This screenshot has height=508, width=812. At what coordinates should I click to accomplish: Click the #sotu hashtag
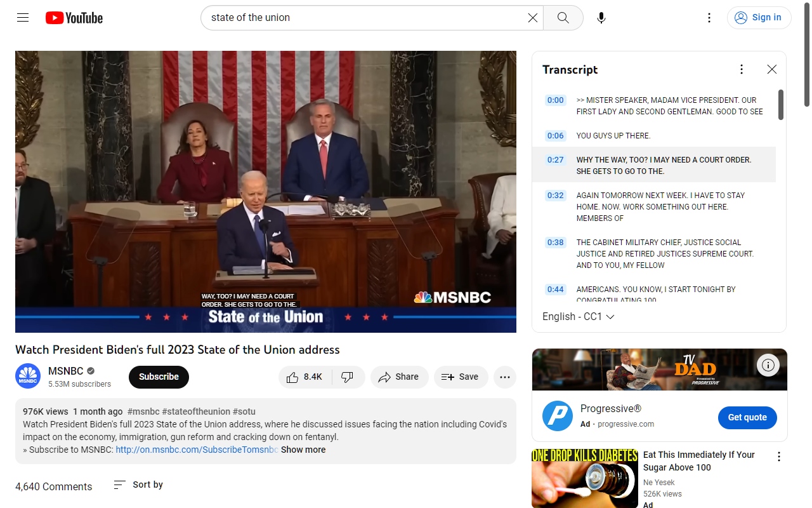[x=244, y=411]
